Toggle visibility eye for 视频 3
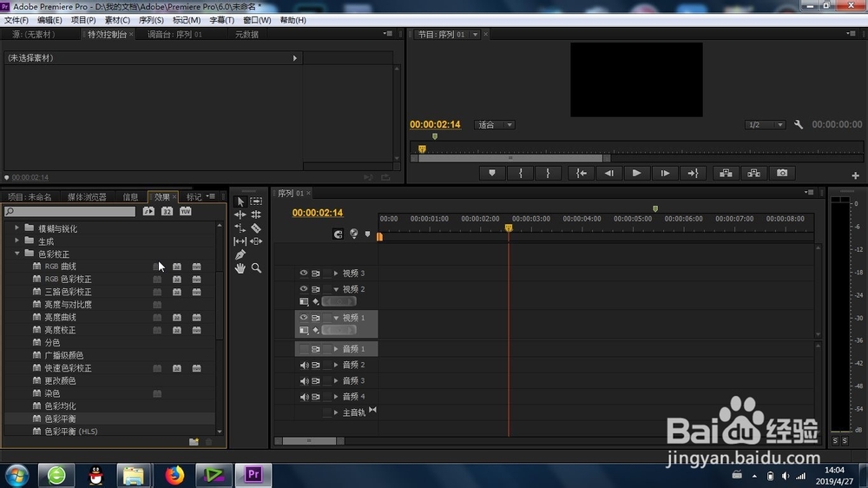Image resolution: width=868 pixels, height=488 pixels. tap(303, 273)
